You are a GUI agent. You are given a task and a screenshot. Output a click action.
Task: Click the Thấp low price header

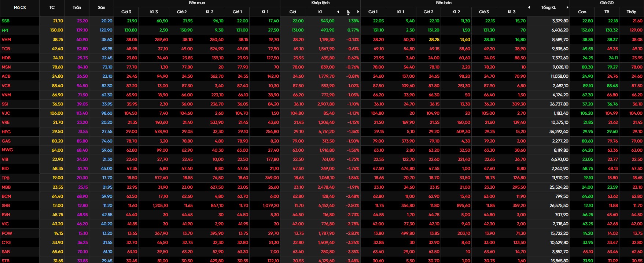coord(632,12)
